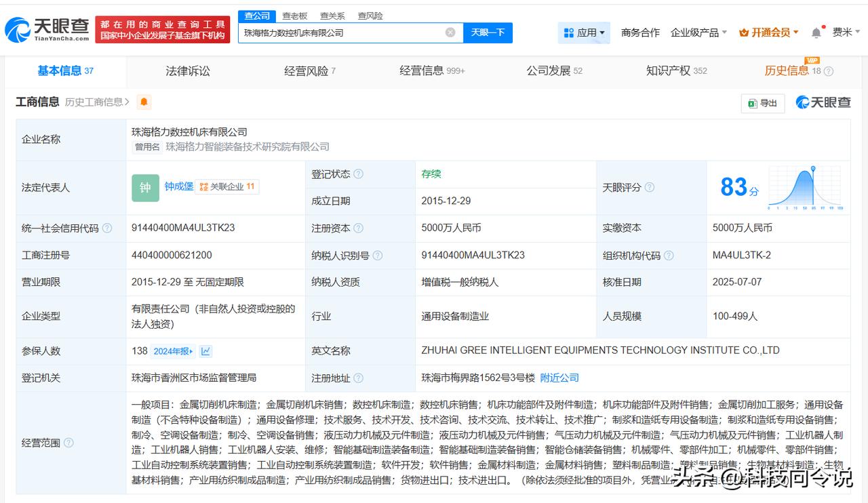The height and width of the screenshot is (503, 868).
Task: Click the green 钟 avatar icon
Action: coord(145,188)
